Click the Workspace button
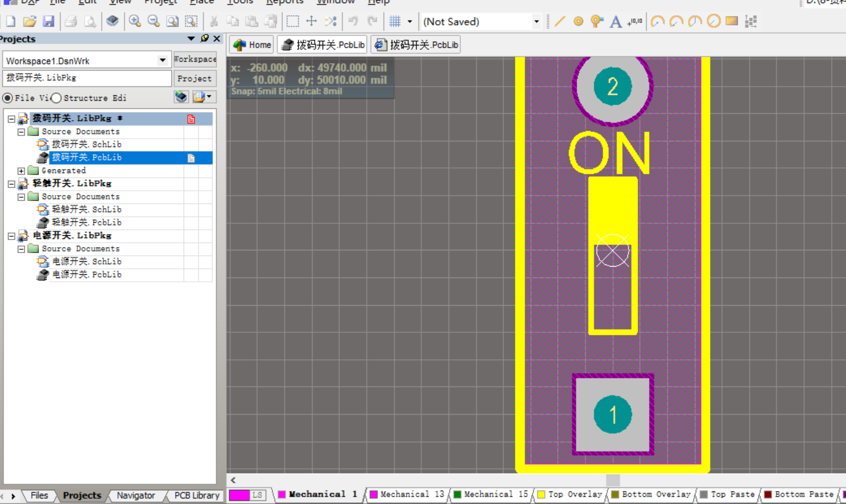The image size is (846, 504). [195, 59]
